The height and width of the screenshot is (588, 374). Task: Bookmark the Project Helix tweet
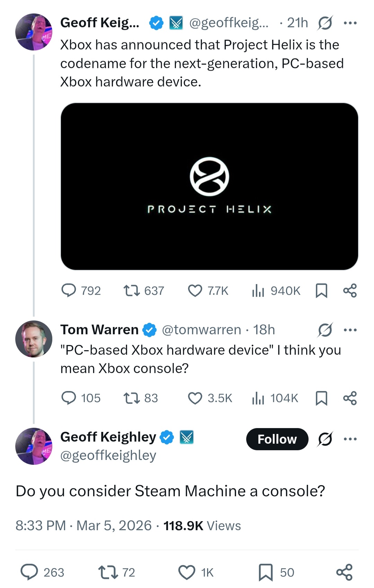(321, 291)
